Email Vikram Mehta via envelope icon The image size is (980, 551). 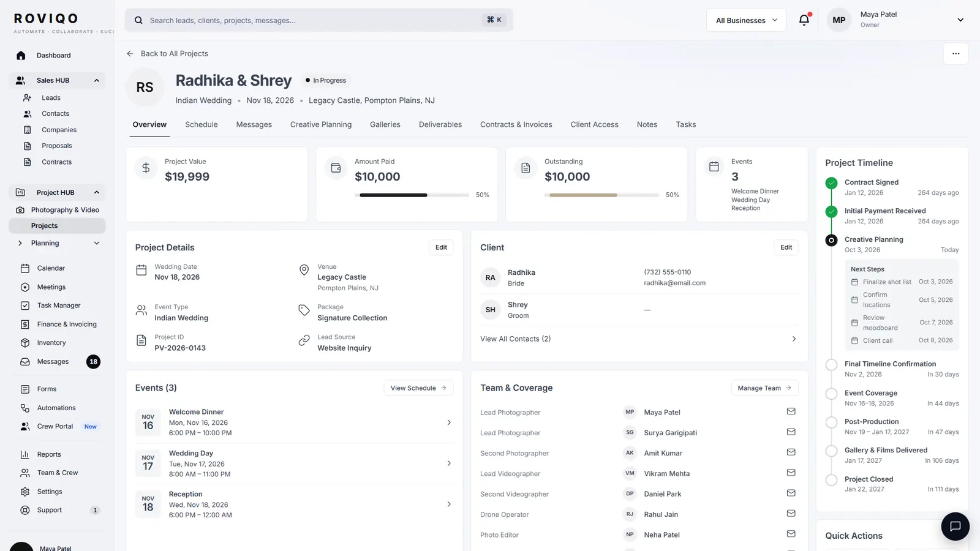coord(791,473)
